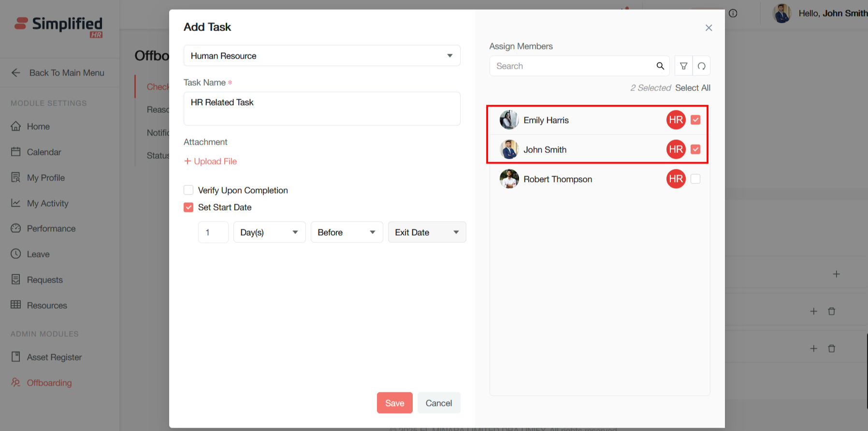The width and height of the screenshot is (868, 431).
Task: Uncheck the Set Start Date checkbox
Action: coord(188,207)
